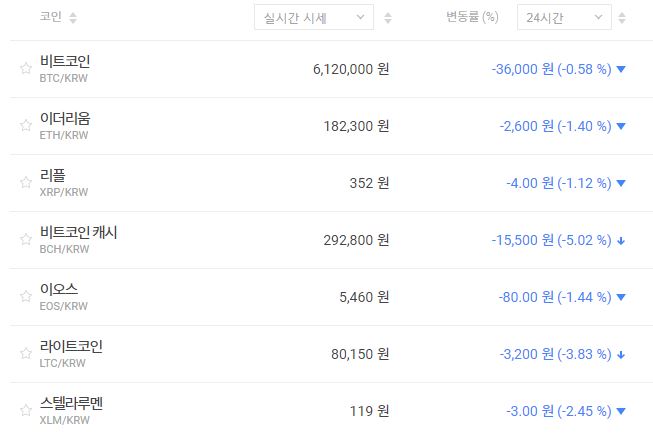Click Bitcoin Cash's down-arrow change indicator
Image resolution: width=653 pixels, height=436 pixels.
[621, 240]
